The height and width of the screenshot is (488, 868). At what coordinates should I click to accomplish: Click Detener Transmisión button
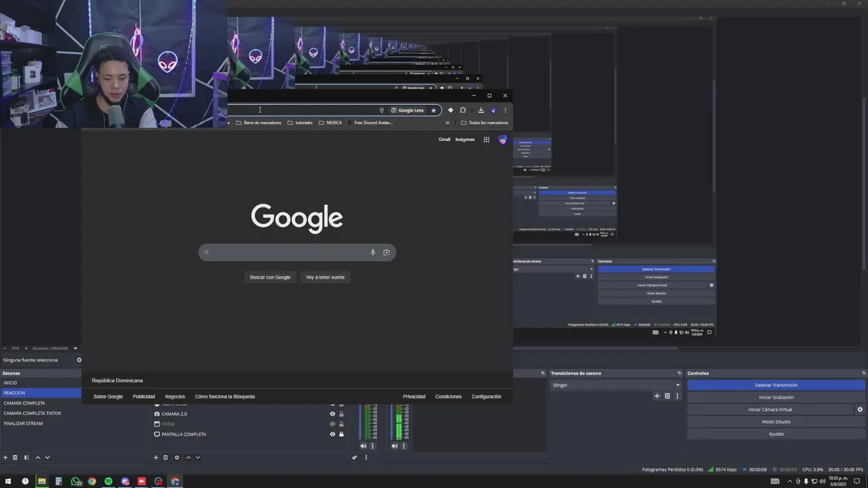click(776, 385)
